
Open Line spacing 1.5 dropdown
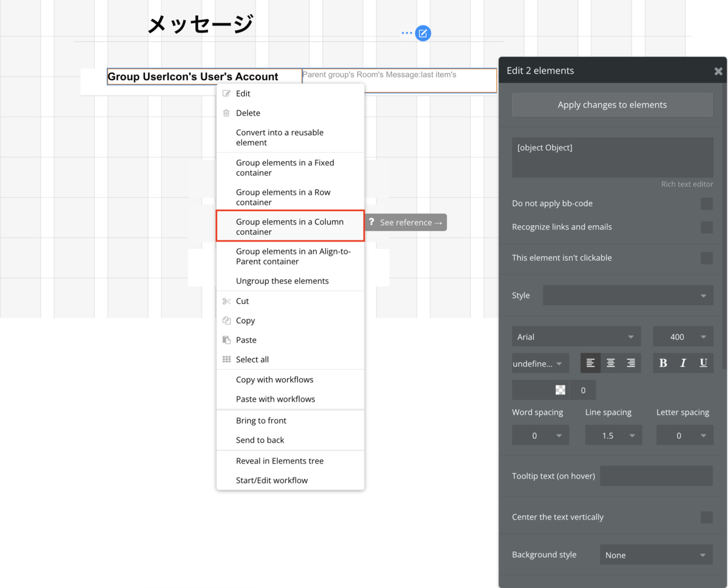tap(613, 436)
